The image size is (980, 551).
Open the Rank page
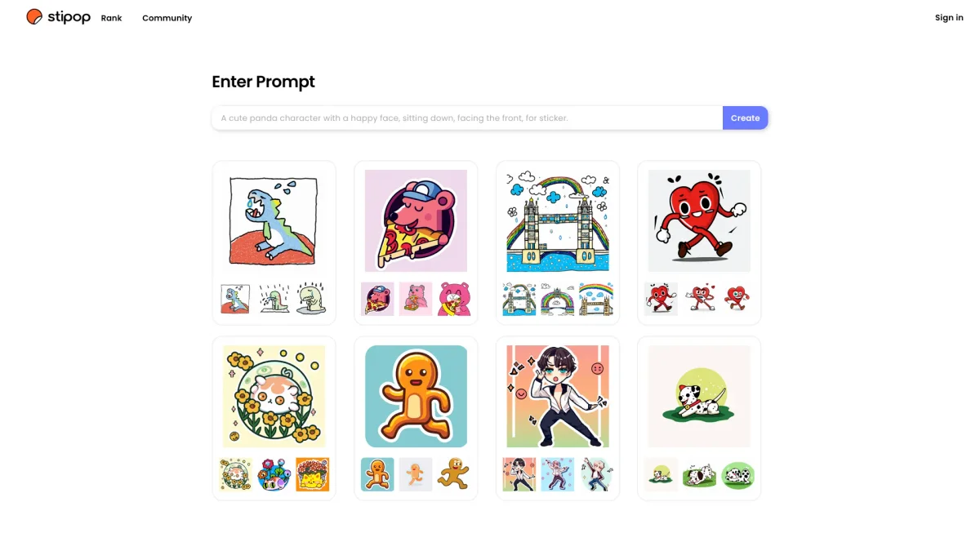[x=112, y=18]
